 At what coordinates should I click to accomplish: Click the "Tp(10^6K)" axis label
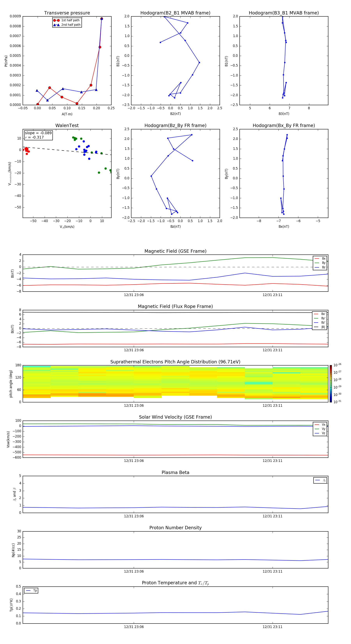[x=11, y=605]
